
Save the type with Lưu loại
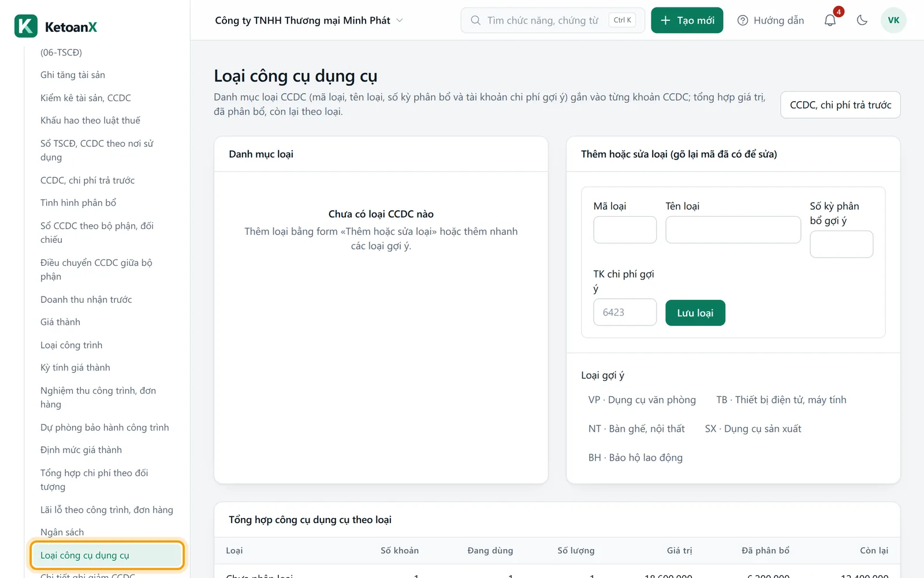point(695,313)
